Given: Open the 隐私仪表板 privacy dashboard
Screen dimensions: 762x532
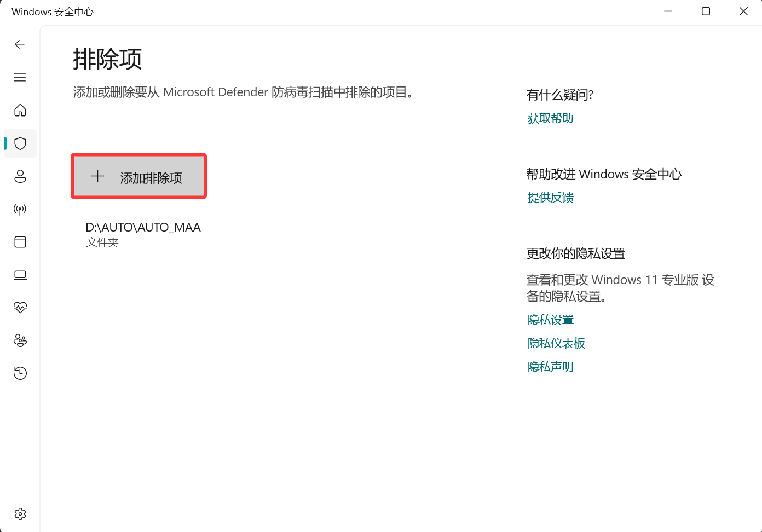Looking at the screenshot, I should click(556, 343).
